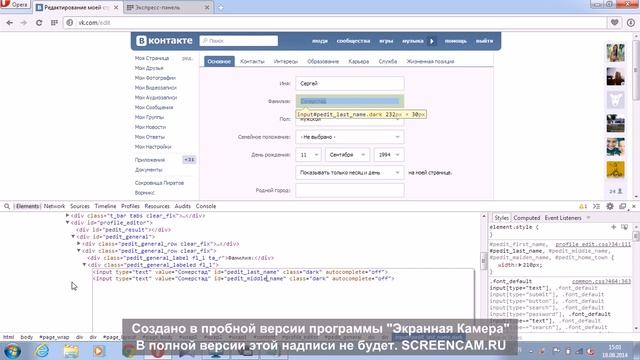
Task: Open DevTools Audits panel
Action: tap(182, 206)
